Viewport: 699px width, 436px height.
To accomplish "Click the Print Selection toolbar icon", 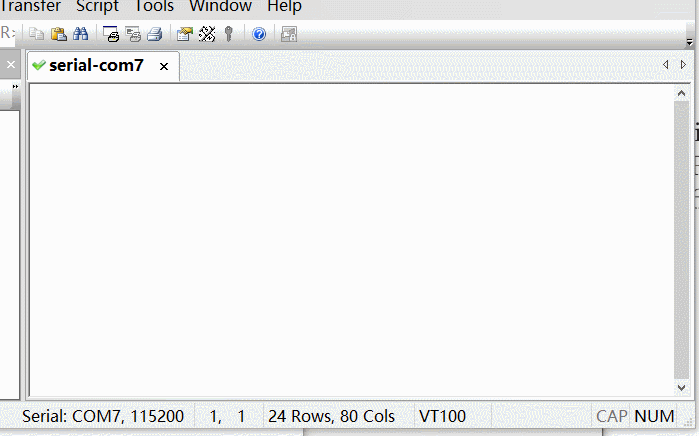I will coord(133,34).
